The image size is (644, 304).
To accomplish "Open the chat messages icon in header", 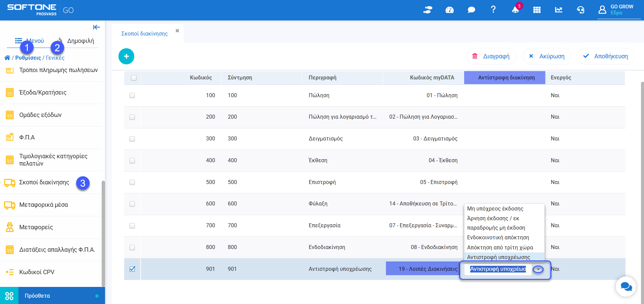I will [471, 10].
